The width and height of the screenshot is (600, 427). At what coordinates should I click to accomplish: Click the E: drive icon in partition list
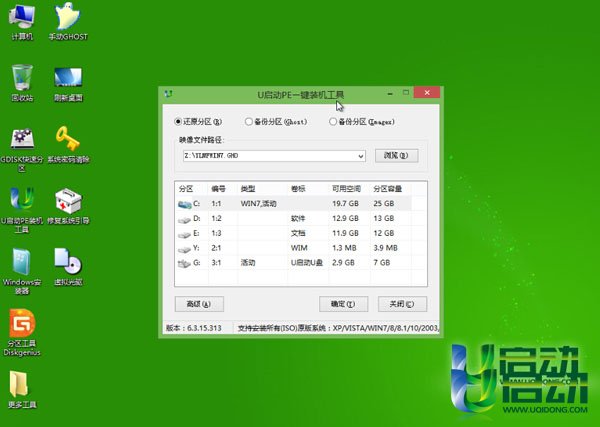[184, 235]
